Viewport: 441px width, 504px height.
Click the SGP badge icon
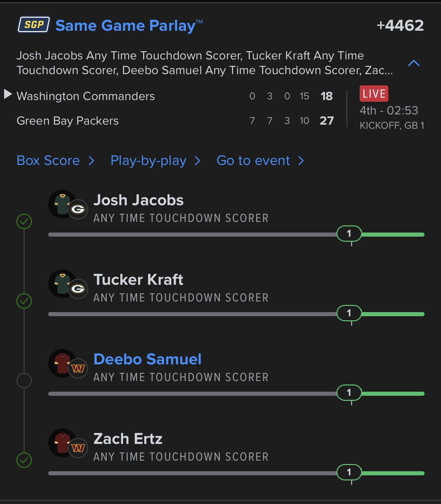pyautogui.click(x=34, y=25)
